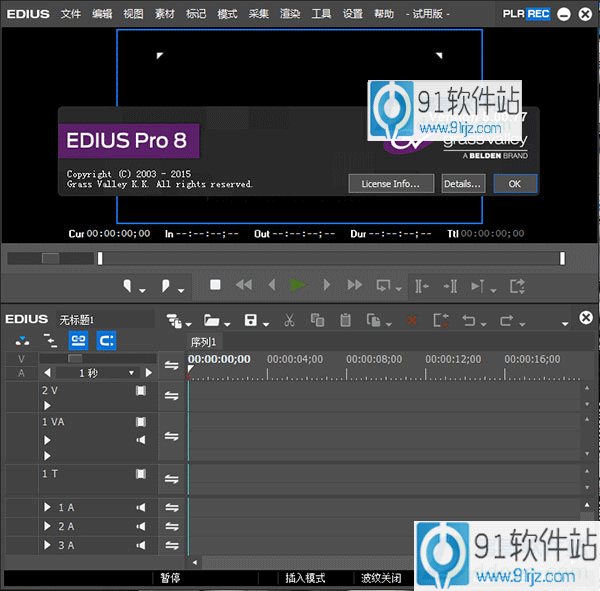The width and height of the screenshot is (600, 591).
Task: Open the 文件 menu
Action: coord(70,14)
